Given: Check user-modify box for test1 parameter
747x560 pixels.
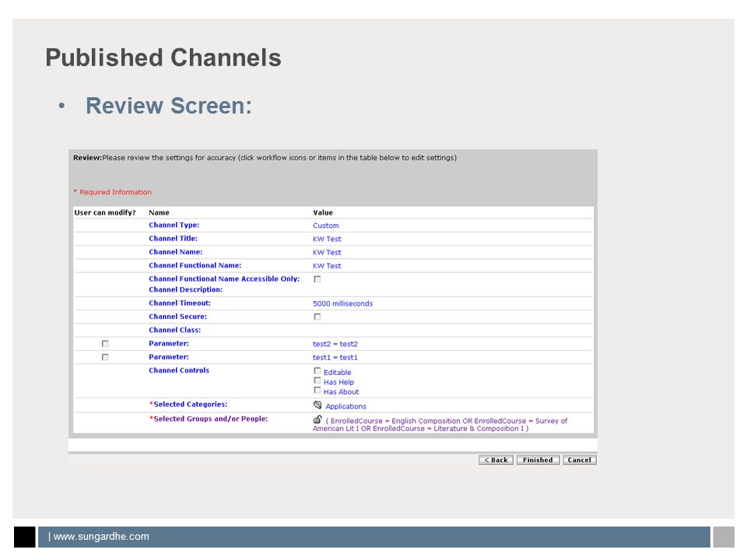Looking at the screenshot, I should (105, 357).
